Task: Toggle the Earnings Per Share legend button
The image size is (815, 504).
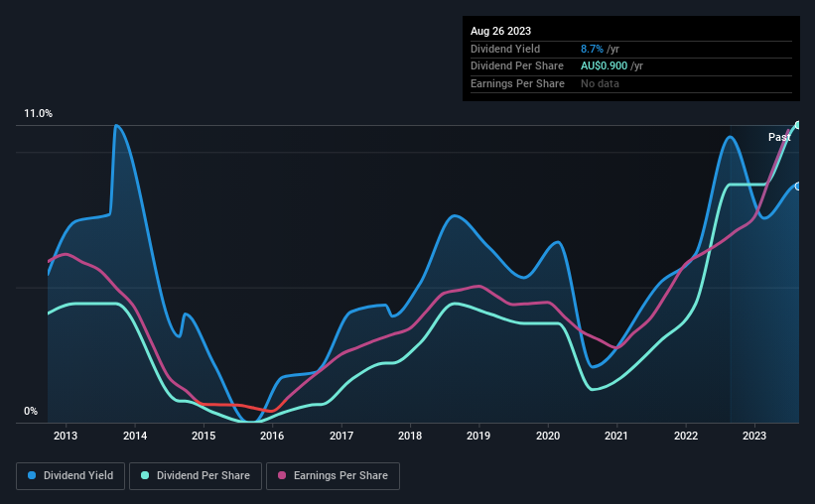Action: (x=333, y=476)
